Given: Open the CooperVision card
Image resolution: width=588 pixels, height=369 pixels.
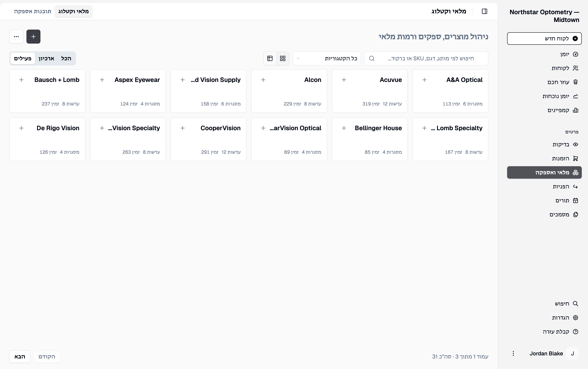Looking at the screenshot, I should pos(208,139).
